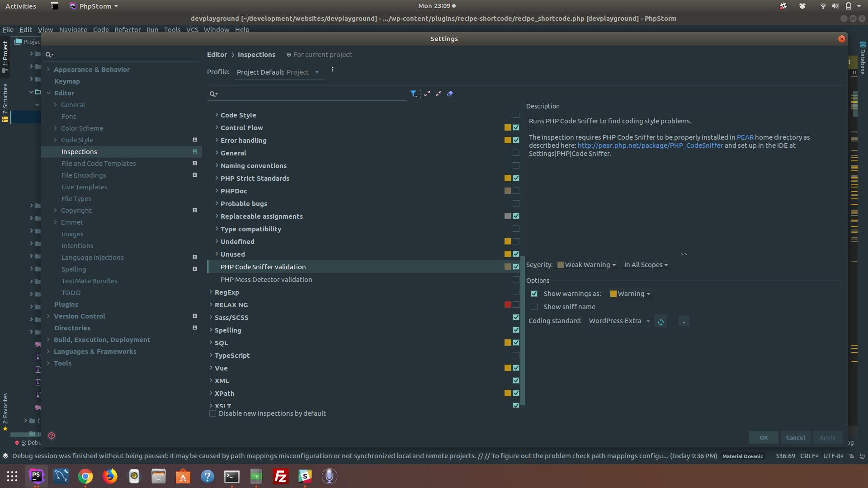
Task: Click the Expand All inspections icon
Action: click(427, 94)
